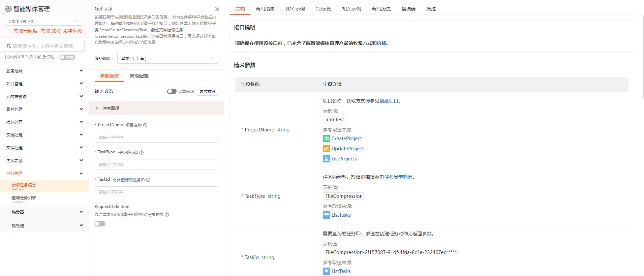
Task: Click the page vertical scrollbar
Action: (x=643, y=57)
